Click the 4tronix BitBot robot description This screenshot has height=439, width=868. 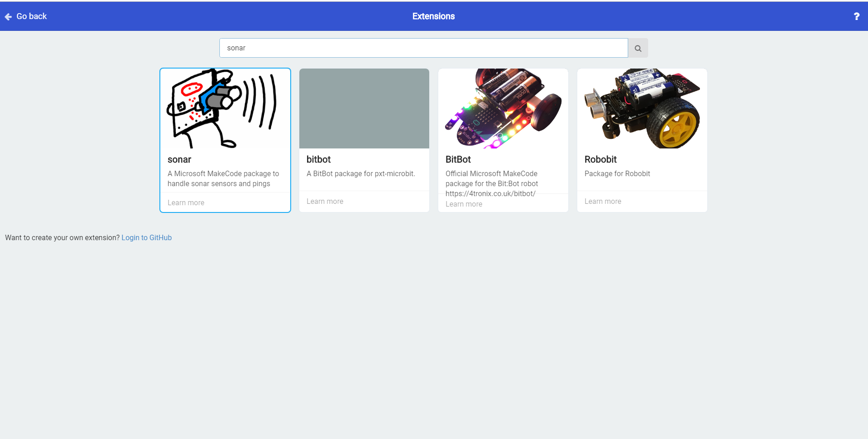point(492,183)
